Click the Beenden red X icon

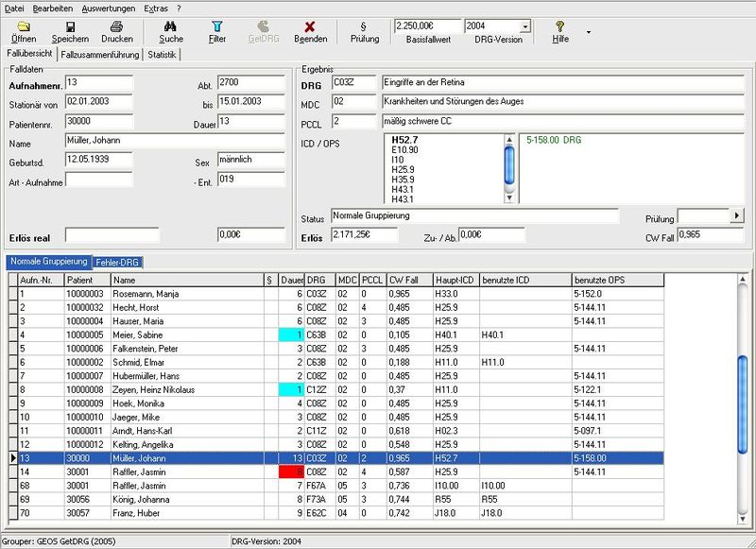click(310, 26)
